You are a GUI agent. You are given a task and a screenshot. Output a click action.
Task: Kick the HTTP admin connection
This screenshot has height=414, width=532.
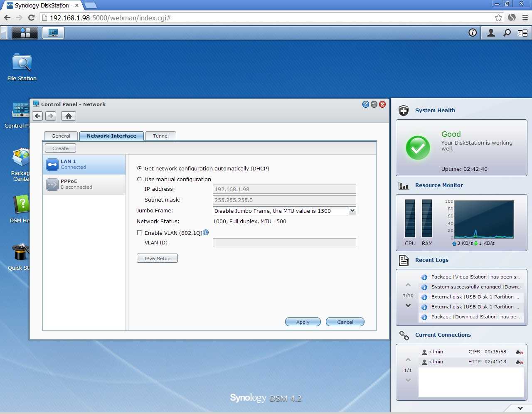click(519, 362)
